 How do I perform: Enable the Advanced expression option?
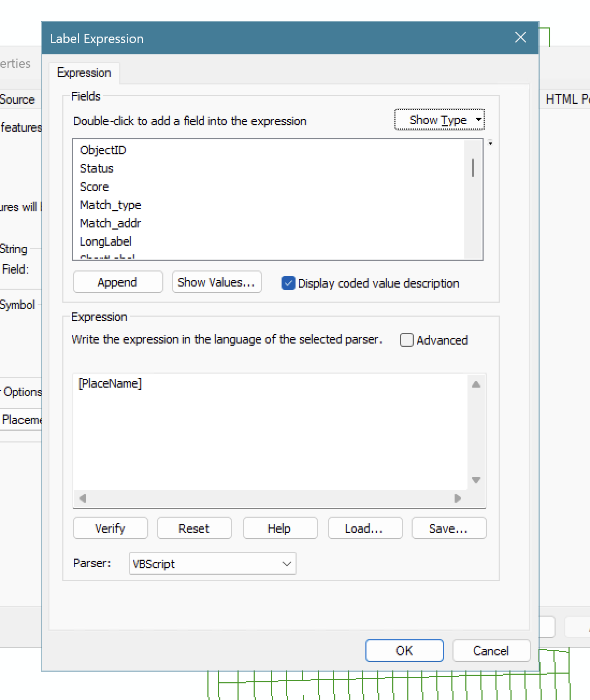click(x=407, y=340)
